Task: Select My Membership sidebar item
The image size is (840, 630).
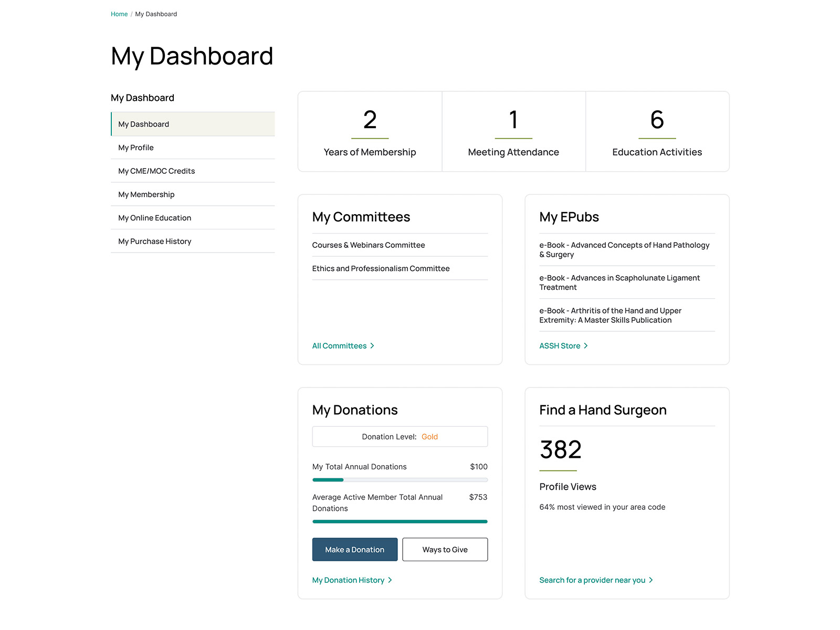Action: (x=146, y=195)
